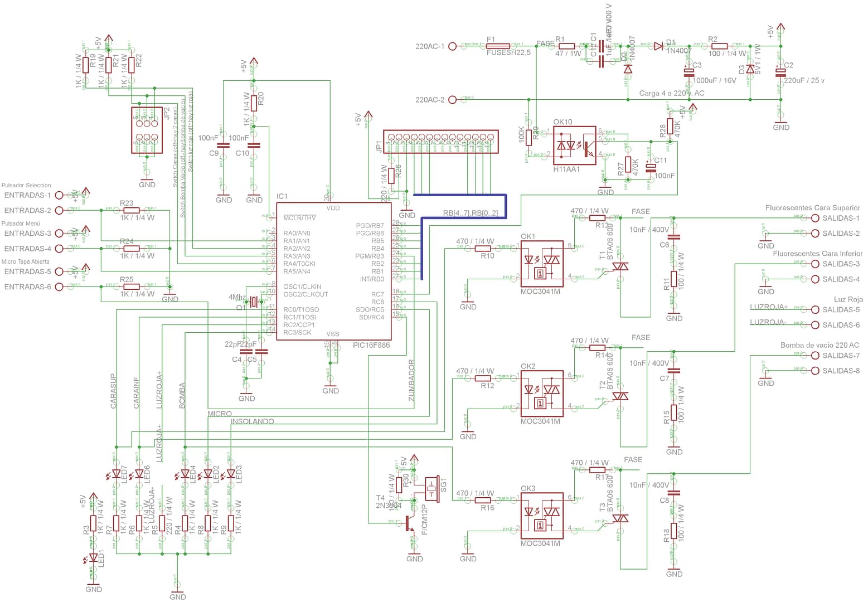This screenshot has width=868, height=602.
Task: Select the 'PIC16F886' part name text
Action: click(371, 345)
